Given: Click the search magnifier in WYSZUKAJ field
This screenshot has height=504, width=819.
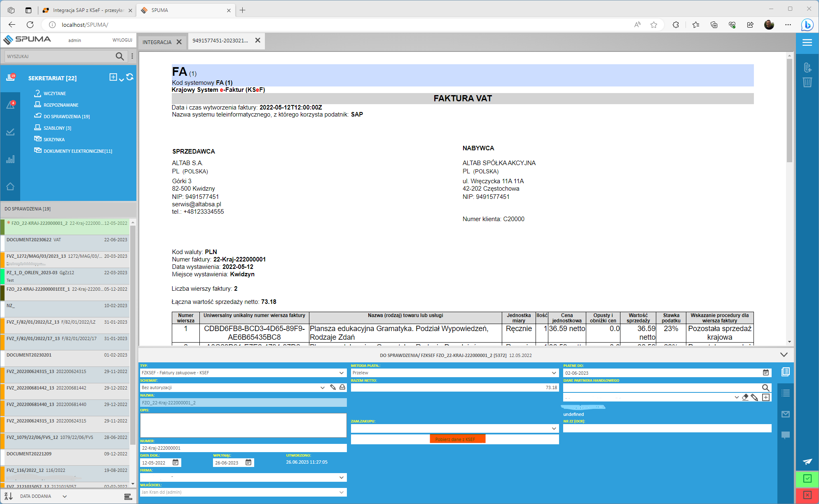Looking at the screenshot, I should (x=119, y=56).
